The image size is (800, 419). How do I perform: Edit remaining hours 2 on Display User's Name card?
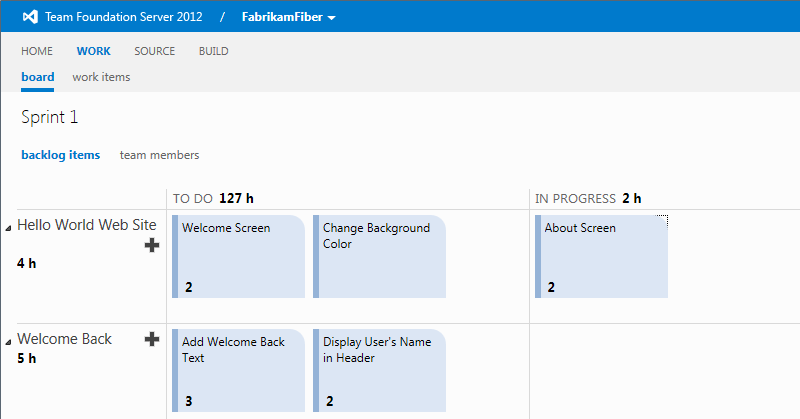(x=330, y=401)
